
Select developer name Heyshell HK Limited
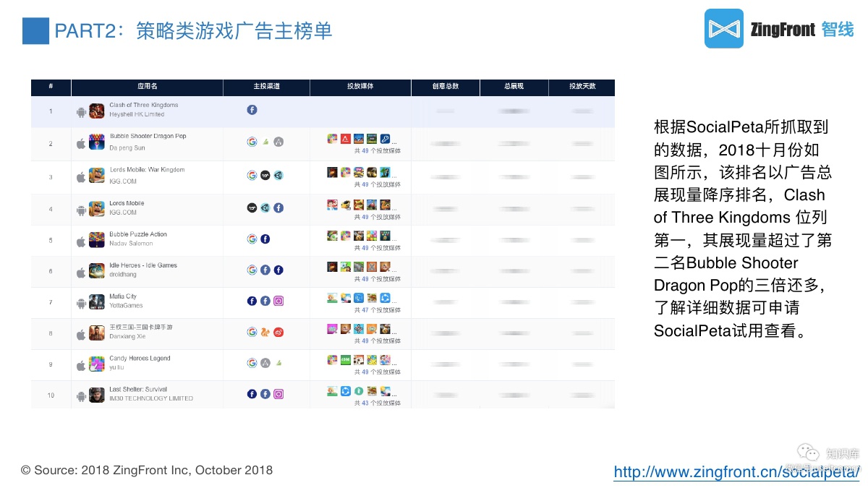137,114
